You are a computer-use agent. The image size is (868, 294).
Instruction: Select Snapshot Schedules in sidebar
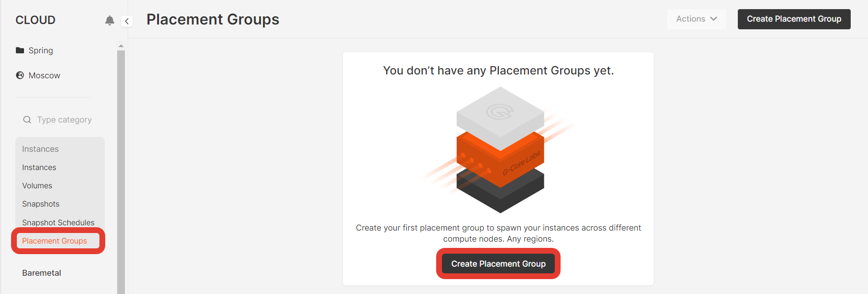point(58,222)
